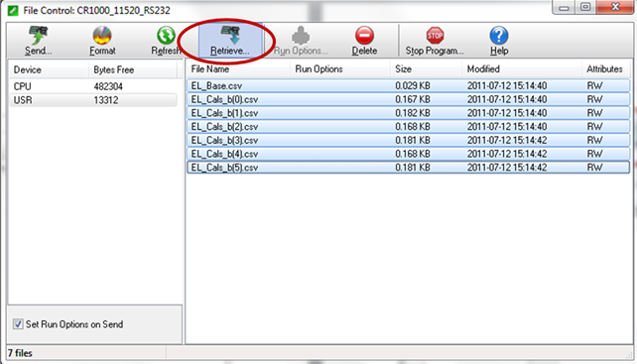Open Run Options for file
Image resolution: width=637 pixels, height=364 pixels.
pos(301,41)
